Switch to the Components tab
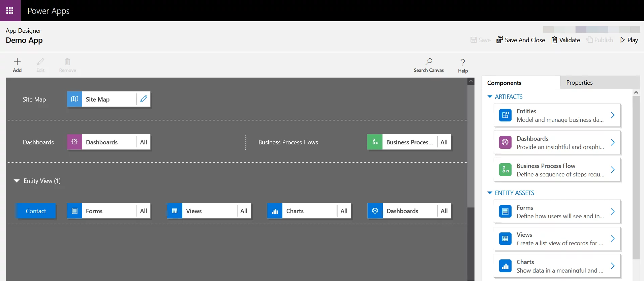Viewport: 644px width, 281px height. point(521,83)
